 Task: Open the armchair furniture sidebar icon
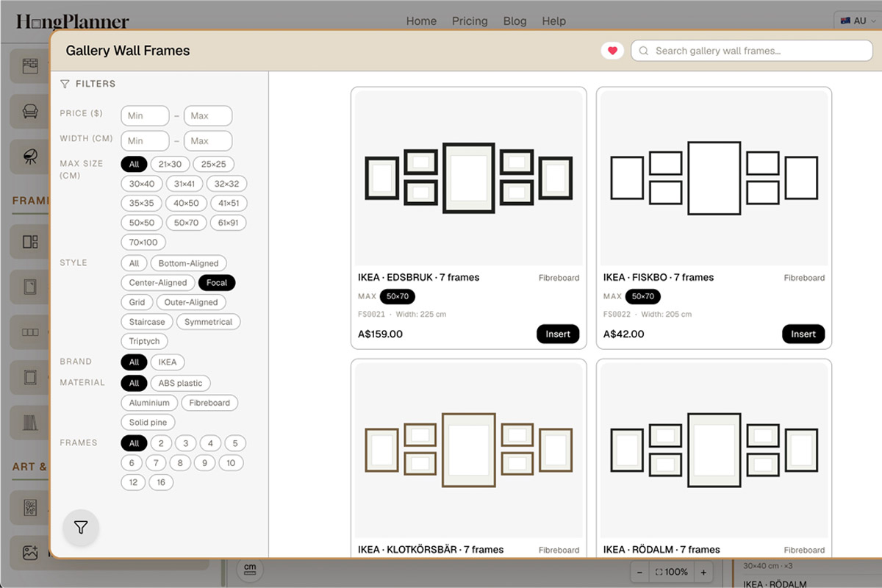(30, 111)
